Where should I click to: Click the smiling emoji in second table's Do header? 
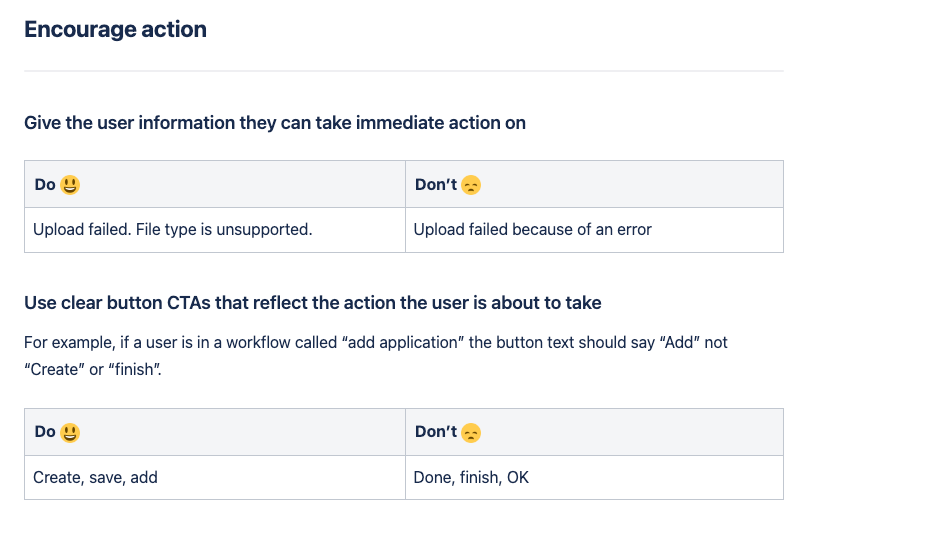(x=70, y=432)
